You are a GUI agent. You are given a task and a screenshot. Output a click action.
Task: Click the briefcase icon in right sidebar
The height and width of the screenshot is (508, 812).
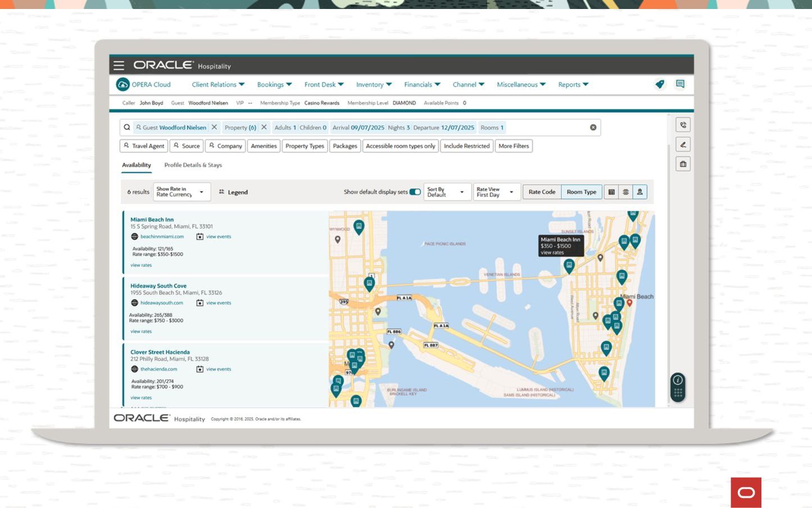pyautogui.click(x=683, y=164)
